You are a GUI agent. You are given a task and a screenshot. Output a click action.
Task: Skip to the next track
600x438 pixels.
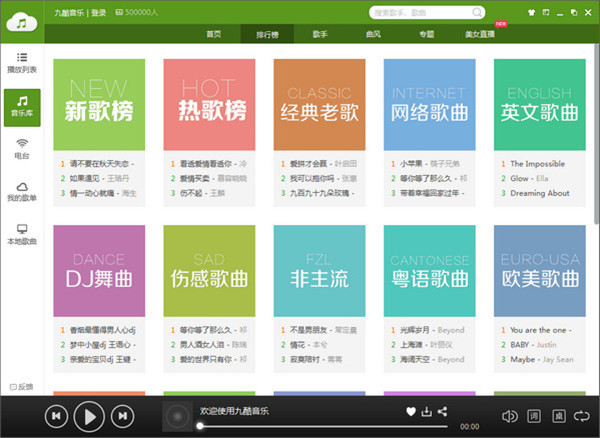coord(121,415)
